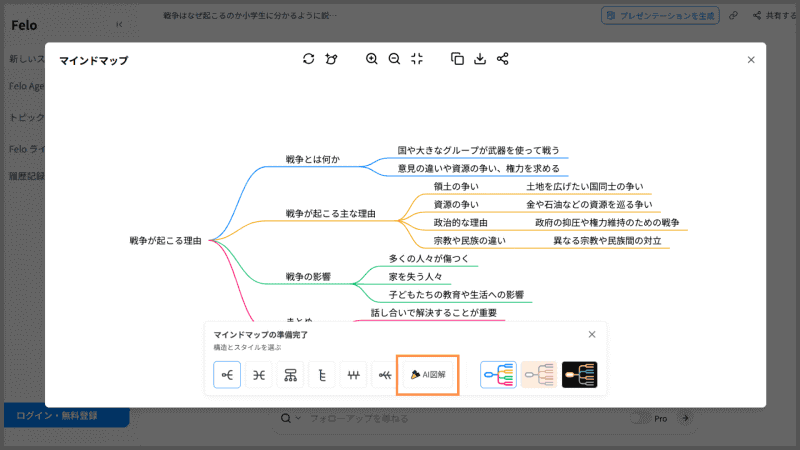800x450 pixels.
Task: Click the 国や大きなグループが武器を使って戦う node
Action: [x=479, y=150]
